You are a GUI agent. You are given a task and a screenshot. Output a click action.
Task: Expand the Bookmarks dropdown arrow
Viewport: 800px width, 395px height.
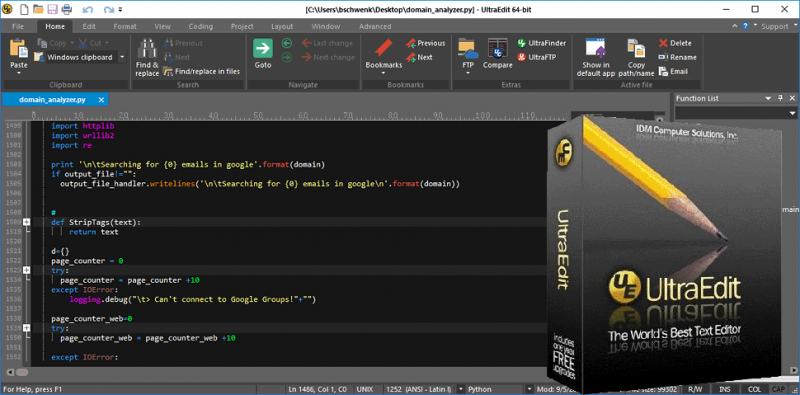click(x=383, y=73)
